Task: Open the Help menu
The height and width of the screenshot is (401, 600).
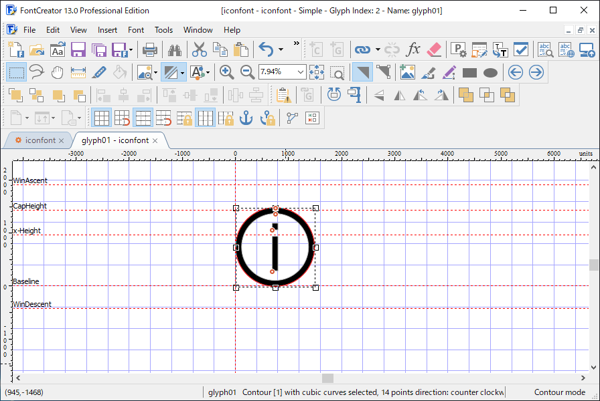Action: point(232,30)
